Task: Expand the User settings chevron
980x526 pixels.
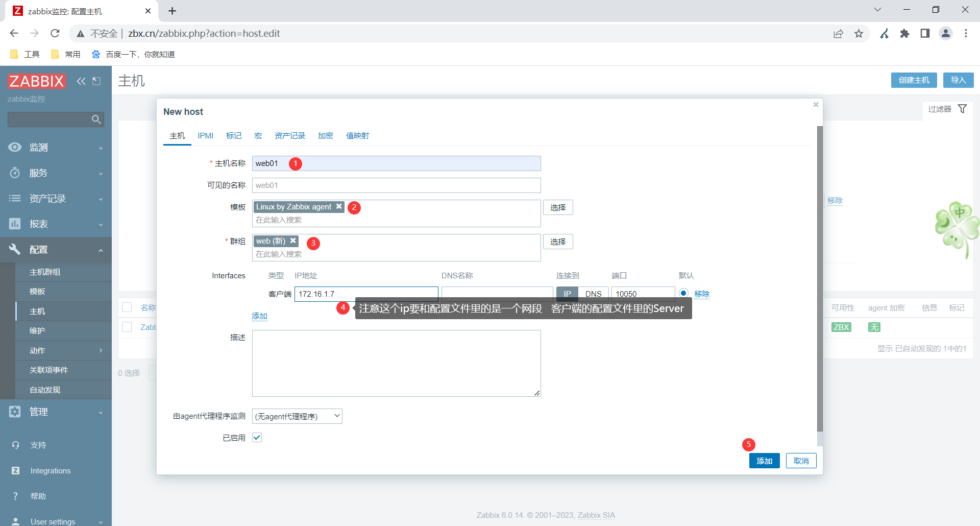Action: pyautogui.click(x=101, y=522)
